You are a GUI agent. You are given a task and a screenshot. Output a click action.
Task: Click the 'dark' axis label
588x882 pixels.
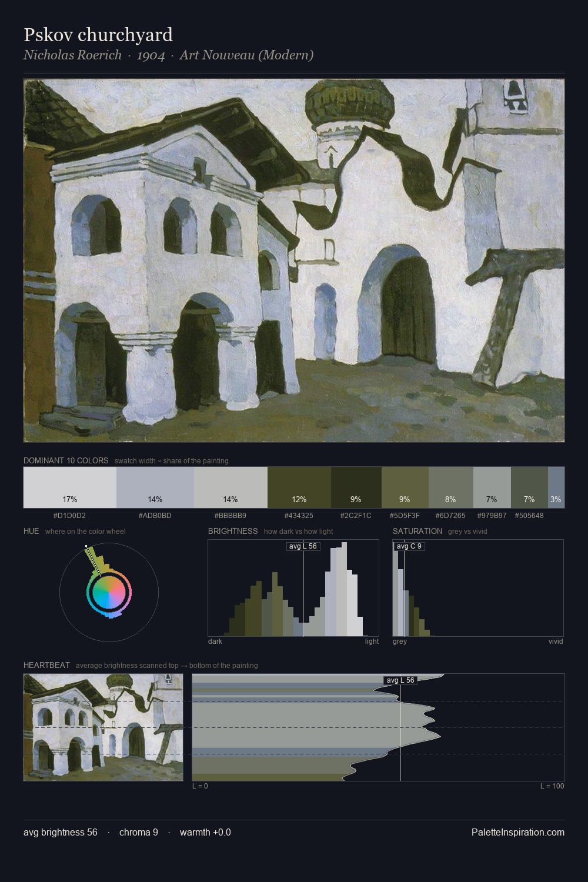coord(215,642)
